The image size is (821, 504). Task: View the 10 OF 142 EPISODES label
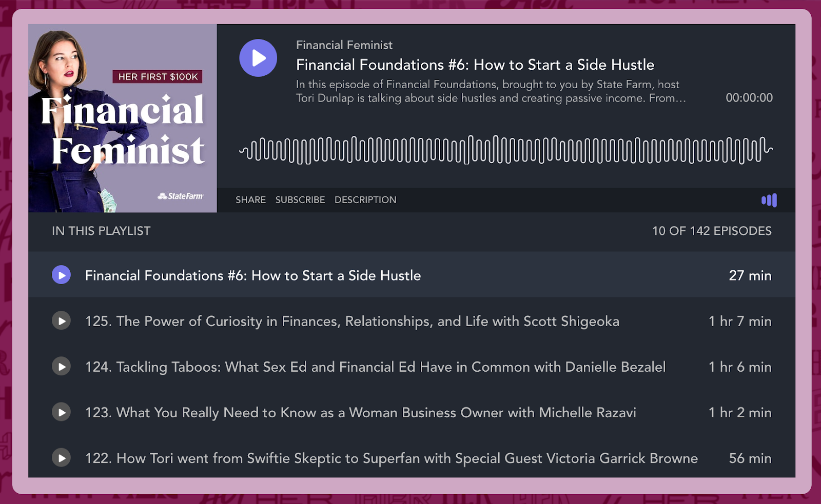(x=711, y=231)
